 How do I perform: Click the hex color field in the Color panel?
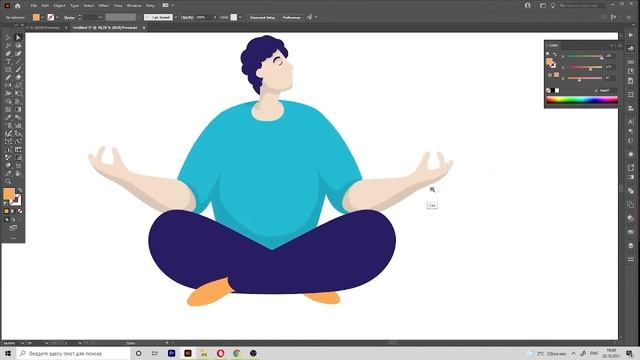(x=608, y=90)
